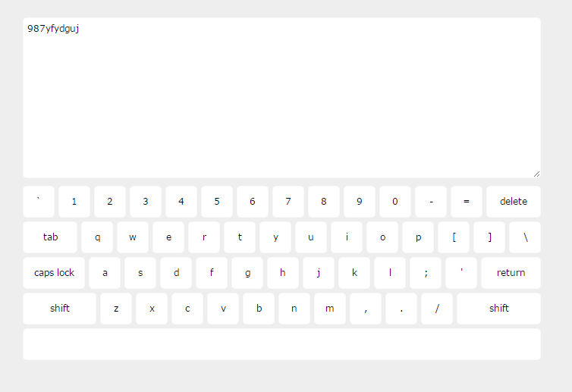Click the delete key

click(514, 202)
